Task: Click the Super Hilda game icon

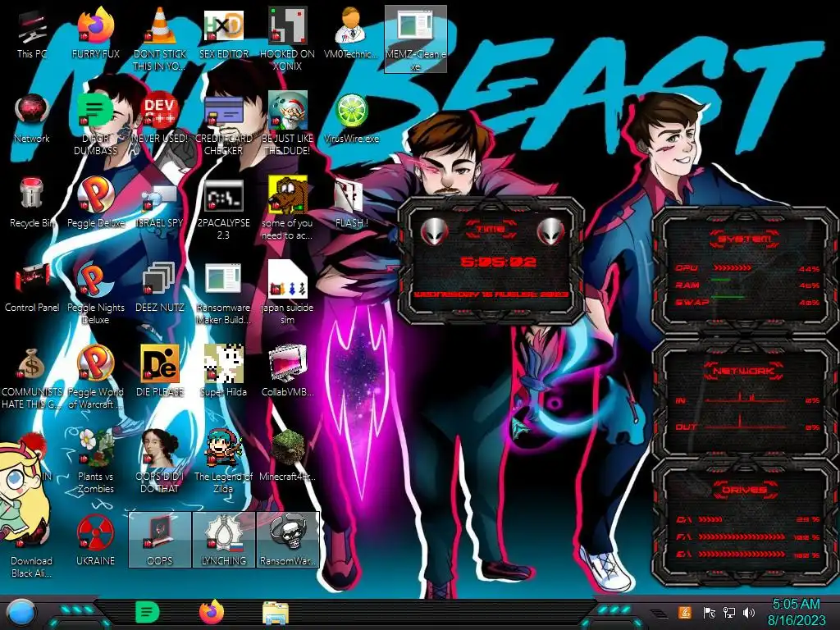Action: pos(223,372)
